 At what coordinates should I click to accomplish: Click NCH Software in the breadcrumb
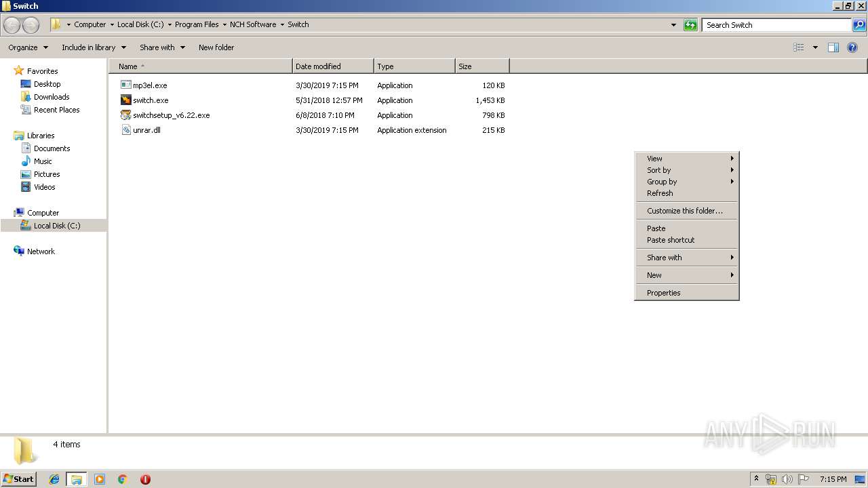click(x=253, y=24)
